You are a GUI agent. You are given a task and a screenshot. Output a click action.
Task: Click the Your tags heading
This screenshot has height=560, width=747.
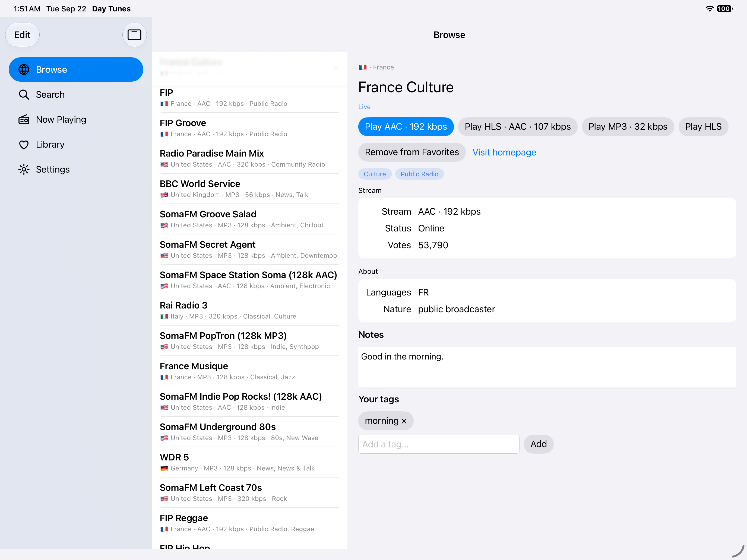coord(378,399)
